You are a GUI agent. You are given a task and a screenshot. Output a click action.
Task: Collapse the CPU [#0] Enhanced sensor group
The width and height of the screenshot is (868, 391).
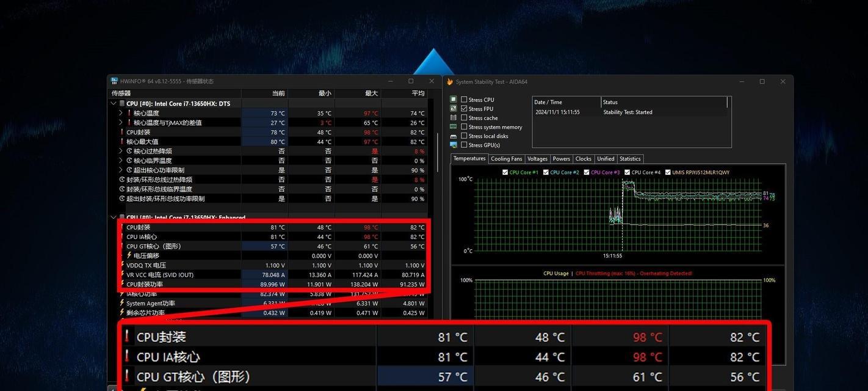pyautogui.click(x=114, y=217)
